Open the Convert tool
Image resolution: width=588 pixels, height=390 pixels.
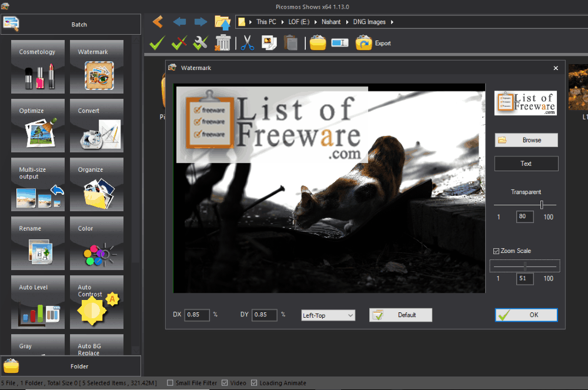pyautogui.click(x=97, y=126)
